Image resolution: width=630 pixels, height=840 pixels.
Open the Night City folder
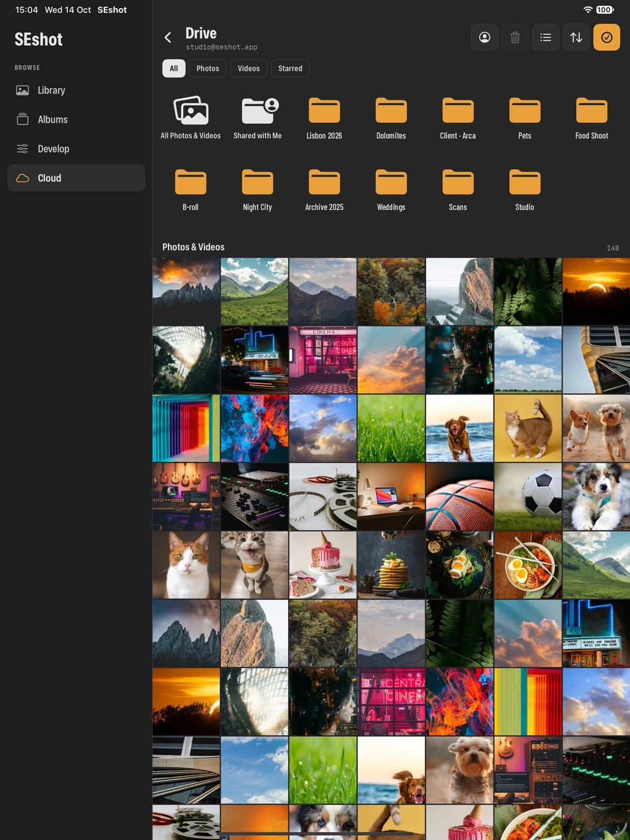258,189
